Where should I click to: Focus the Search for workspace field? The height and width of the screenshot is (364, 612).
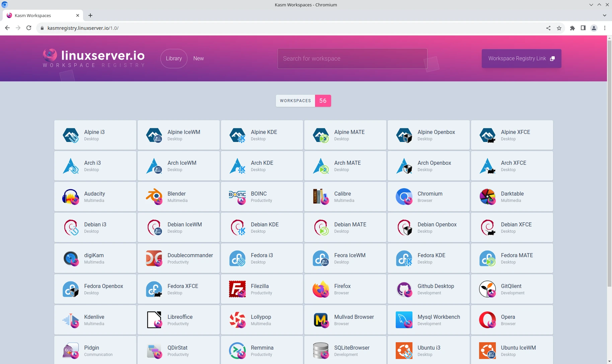coord(352,59)
